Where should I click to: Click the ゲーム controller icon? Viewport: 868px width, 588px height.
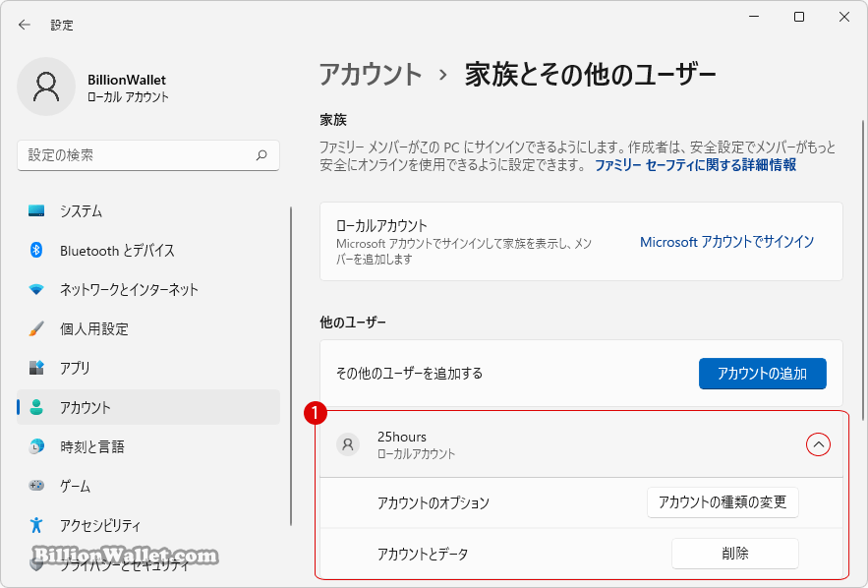click(36, 486)
